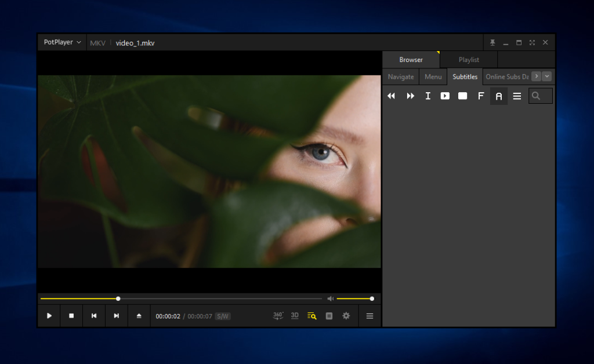Switch to the Playlist tab
The image size is (594, 364).
pyautogui.click(x=469, y=60)
